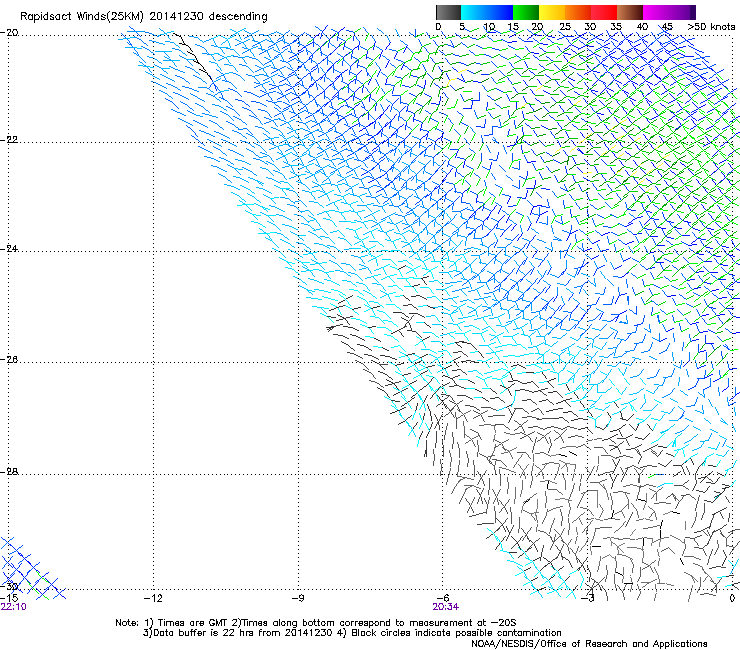
Task: Click the '-12' longitude axis label
Action: point(153,598)
